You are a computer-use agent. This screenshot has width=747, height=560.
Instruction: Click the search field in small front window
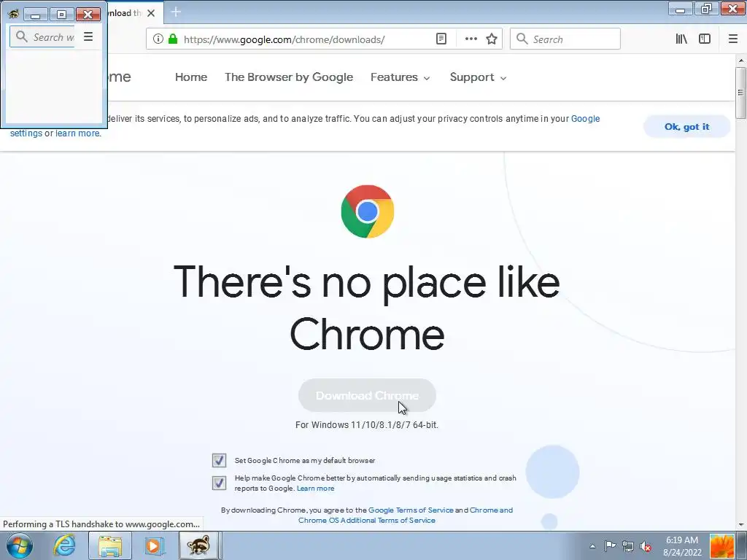pyautogui.click(x=43, y=36)
